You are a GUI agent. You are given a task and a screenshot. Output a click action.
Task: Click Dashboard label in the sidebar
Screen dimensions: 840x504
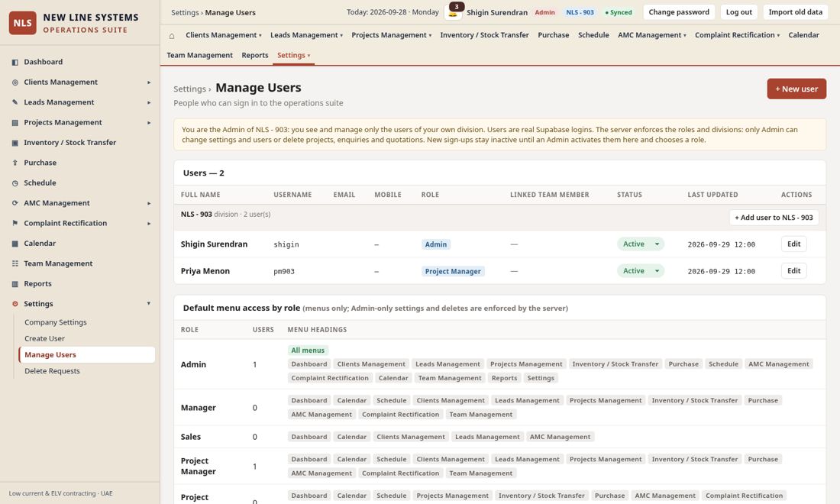click(x=44, y=62)
